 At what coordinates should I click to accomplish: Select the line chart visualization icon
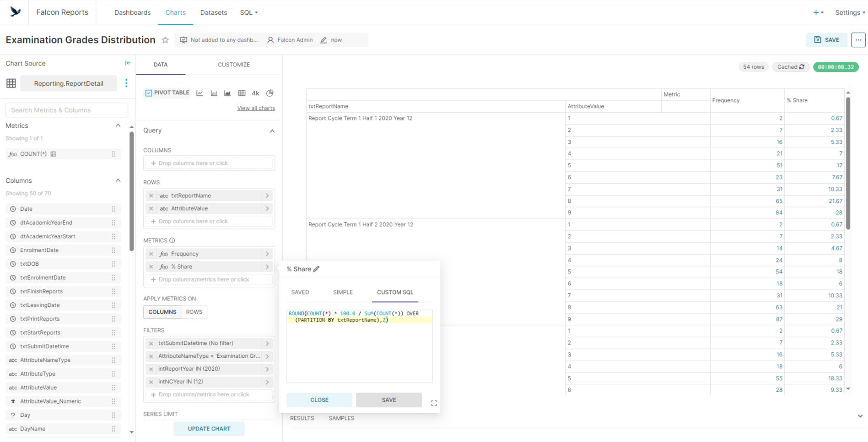click(x=199, y=93)
